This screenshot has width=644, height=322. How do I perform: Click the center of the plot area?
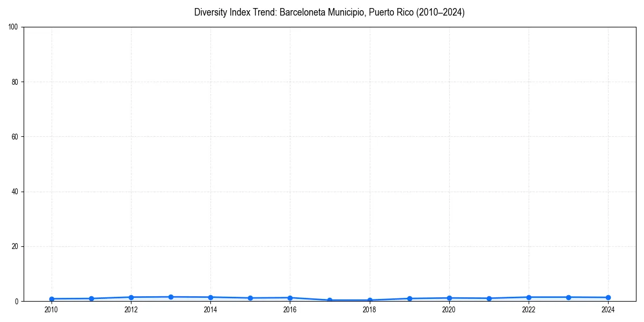(x=330, y=163)
